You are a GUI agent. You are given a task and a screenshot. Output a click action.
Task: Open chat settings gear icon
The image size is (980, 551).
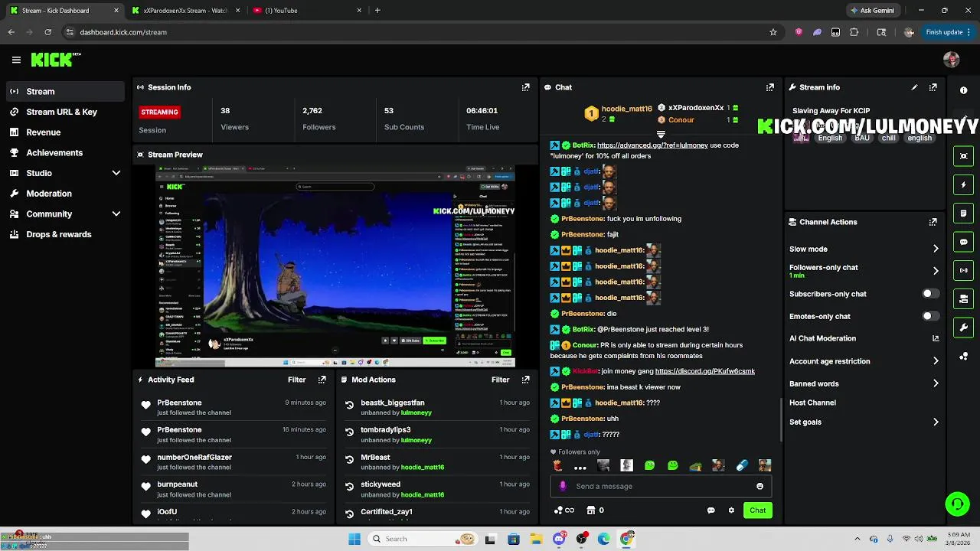[x=731, y=510]
